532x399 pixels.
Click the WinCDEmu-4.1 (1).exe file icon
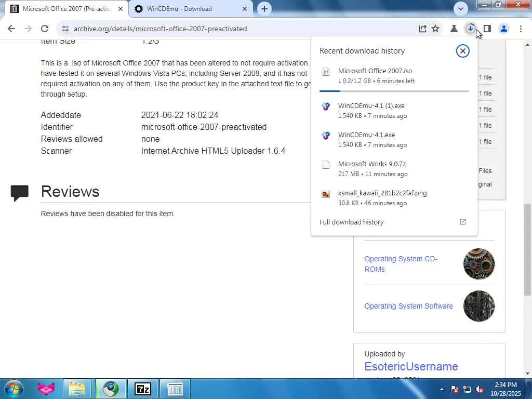point(326,107)
